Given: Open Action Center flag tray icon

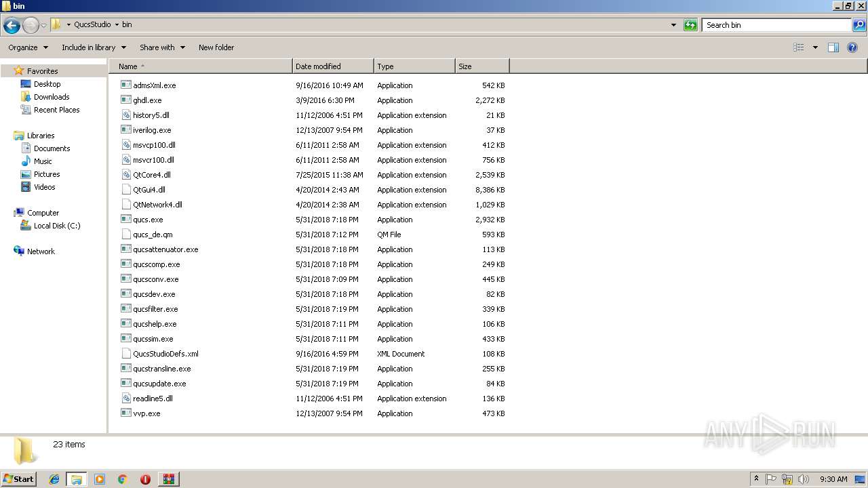Looking at the screenshot, I should point(771,479).
